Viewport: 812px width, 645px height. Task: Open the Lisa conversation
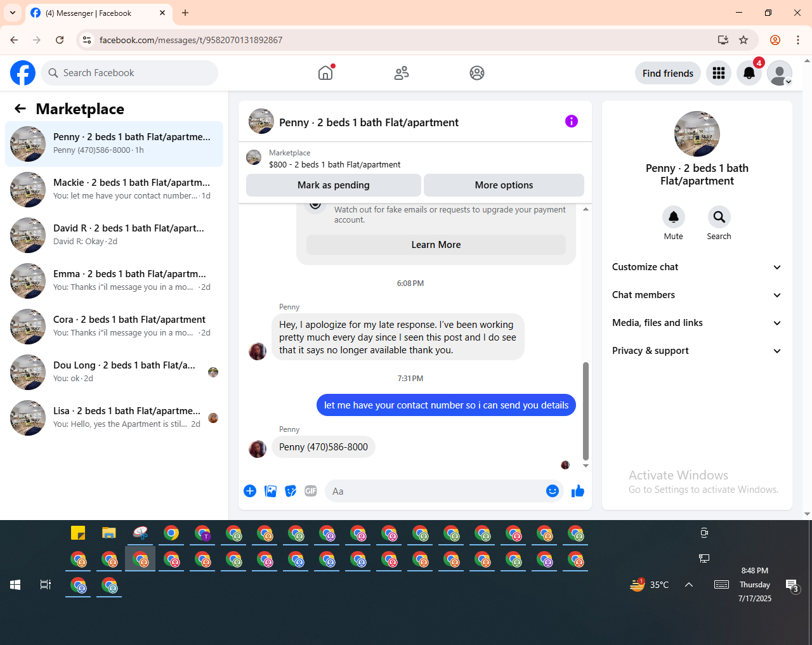point(114,418)
